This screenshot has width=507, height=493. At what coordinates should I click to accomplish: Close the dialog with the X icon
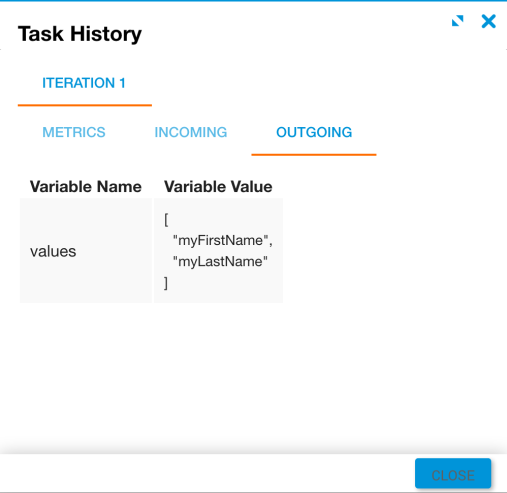point(488,21)
